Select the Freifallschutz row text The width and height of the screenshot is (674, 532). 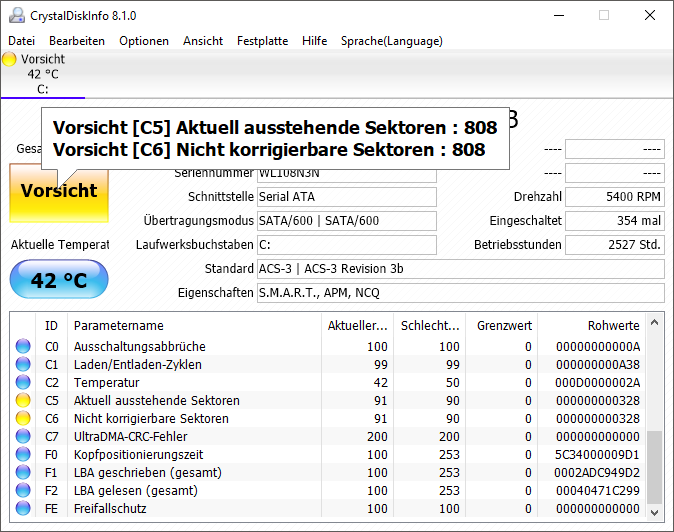click(110, 509)
